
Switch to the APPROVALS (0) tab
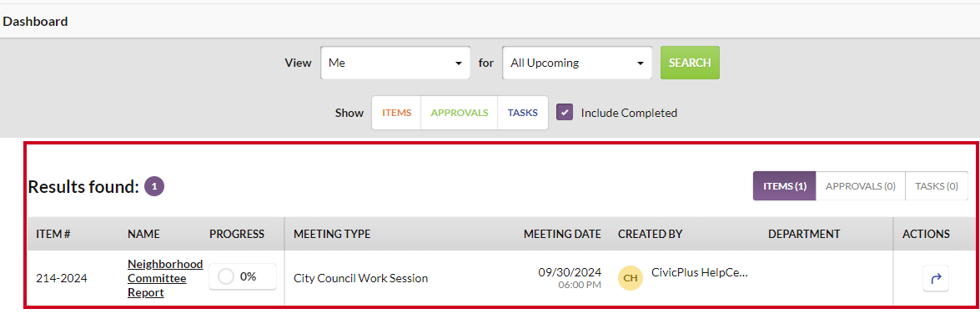click(861, 185)
